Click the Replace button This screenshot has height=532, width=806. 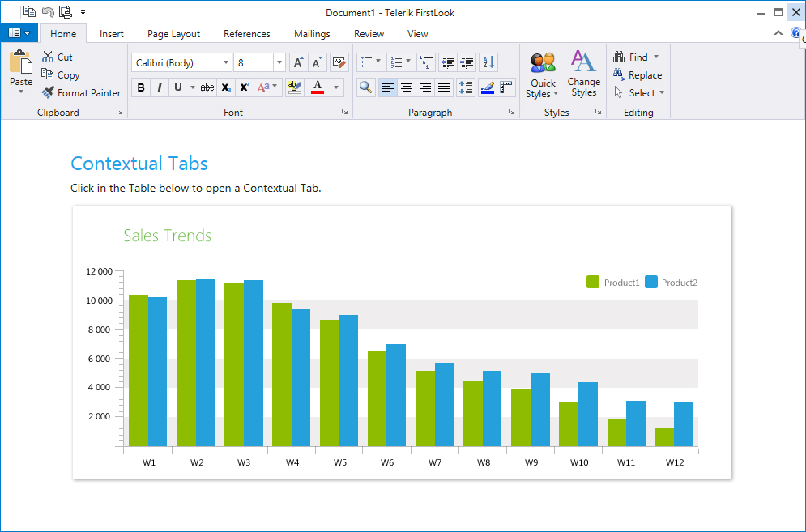[x=638, y=75]
